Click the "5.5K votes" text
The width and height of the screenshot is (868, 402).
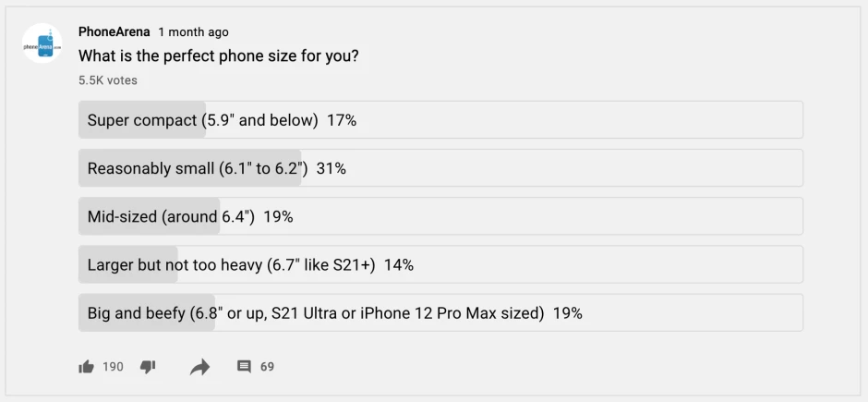pos(108,80)
